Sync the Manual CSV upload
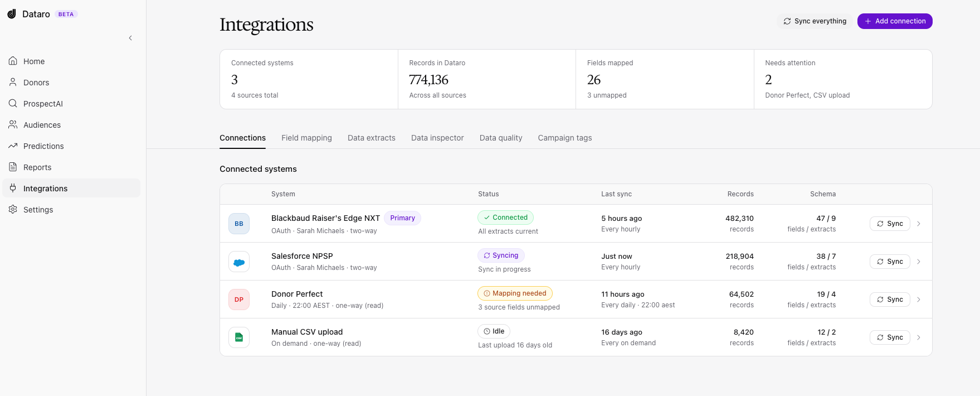Image resolution: width=980 pixels, height=396 pixels. click(890, 337)
